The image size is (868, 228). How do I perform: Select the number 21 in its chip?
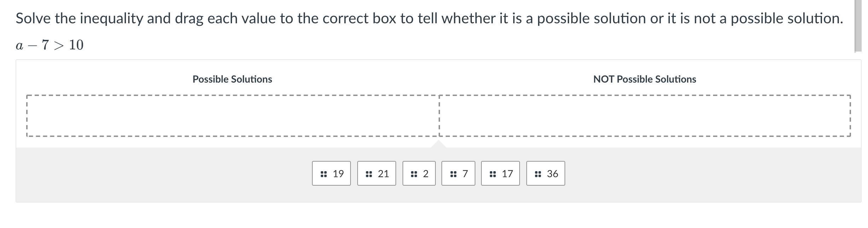coord(383,174)
